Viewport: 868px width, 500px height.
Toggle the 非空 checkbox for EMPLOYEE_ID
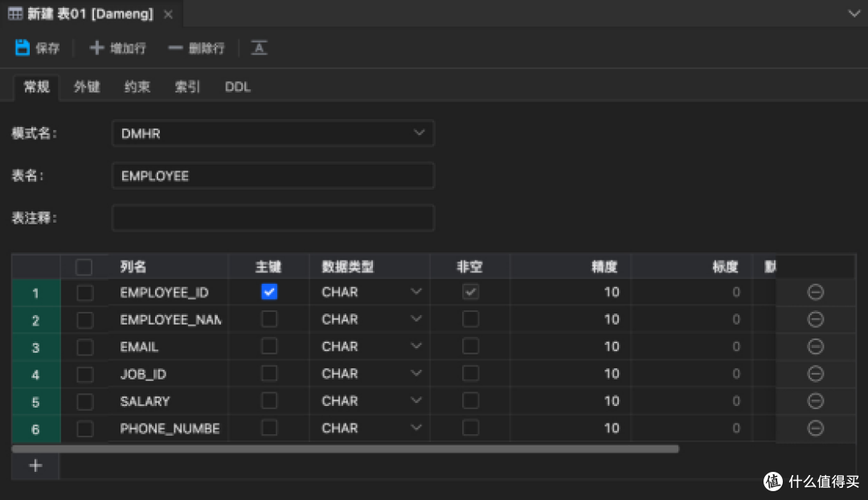point(470,291)
